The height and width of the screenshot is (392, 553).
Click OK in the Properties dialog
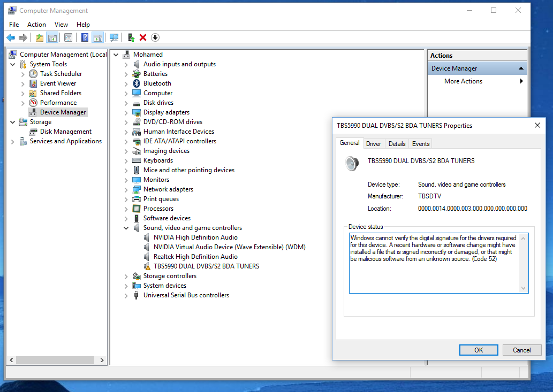pos(479,350)
